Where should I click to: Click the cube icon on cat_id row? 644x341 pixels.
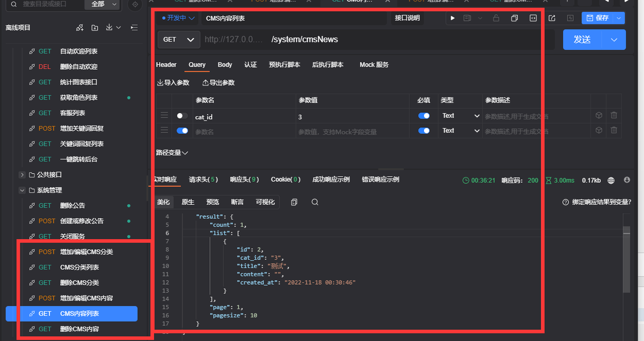pyautogui.click(x=598, y=116)
